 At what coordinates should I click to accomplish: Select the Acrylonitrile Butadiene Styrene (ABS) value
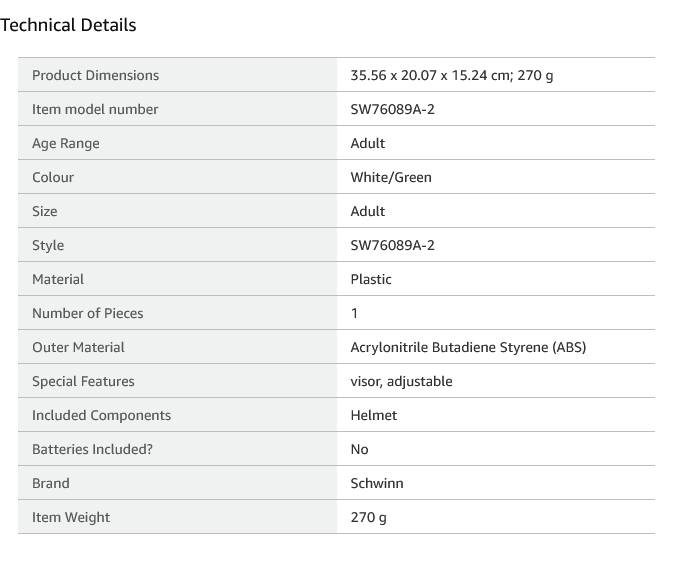pos(468,347)
